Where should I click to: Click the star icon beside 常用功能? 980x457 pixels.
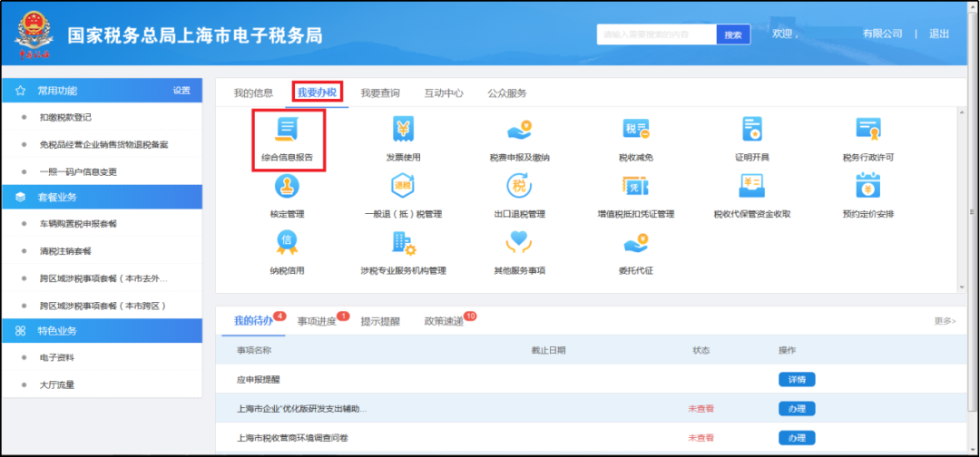pos(20,91)
